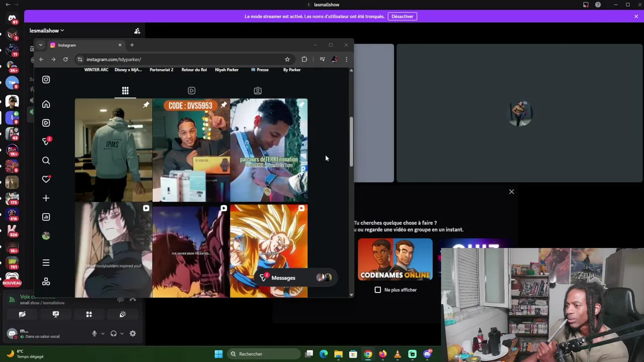The image size is (644, 362).
Task: Launch a Discord activity
Action: point(89,314)
